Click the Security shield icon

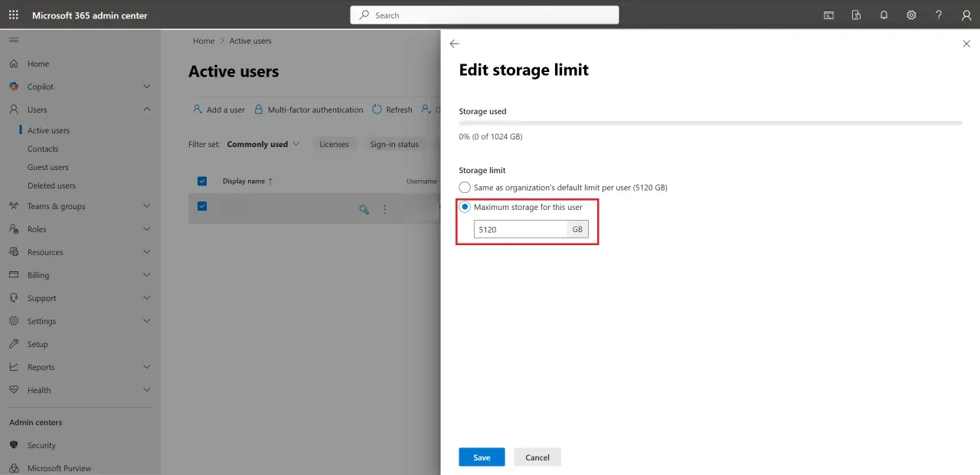tap(14, 445)
